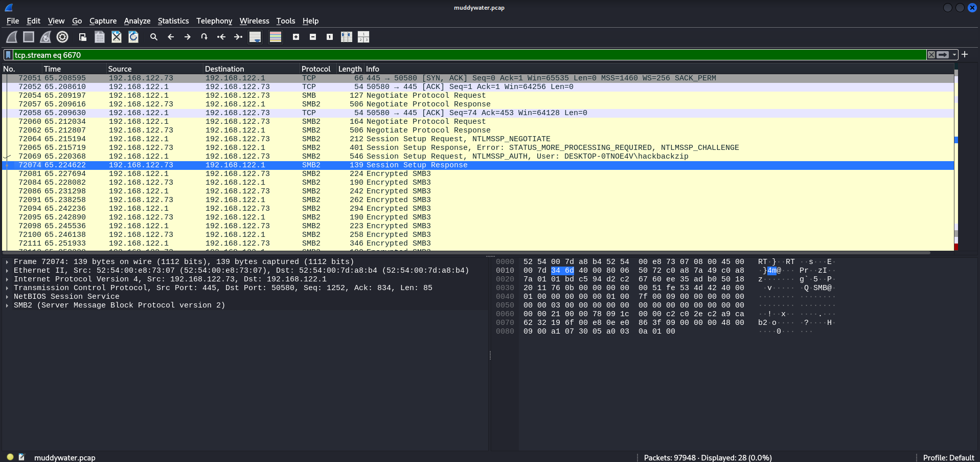
Task: Click the tcp.stream display filter field
Action: [x=460, y=55]
